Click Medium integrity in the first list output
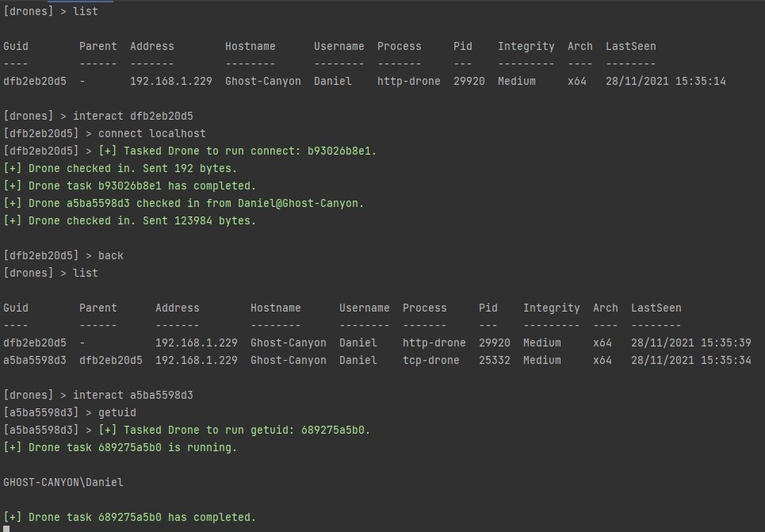Image resolution: width=765 pixels, height=532 pixels. tap(517, 82)
